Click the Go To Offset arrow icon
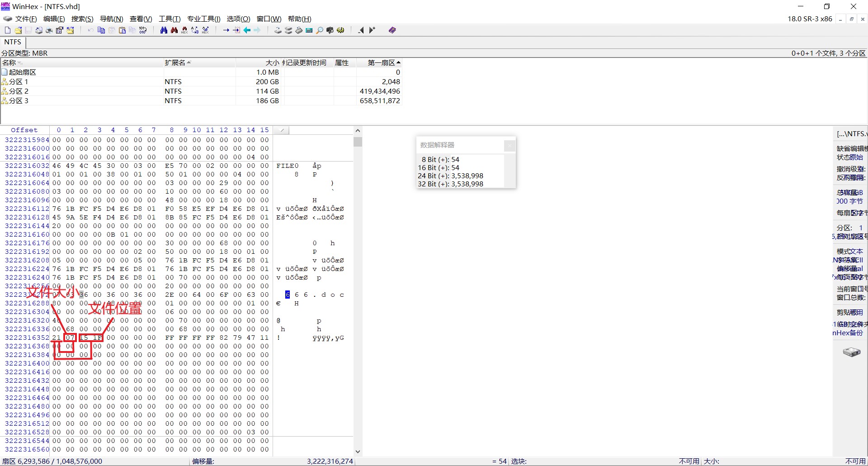This screenshot has height=466, width=868. (226, 30)
